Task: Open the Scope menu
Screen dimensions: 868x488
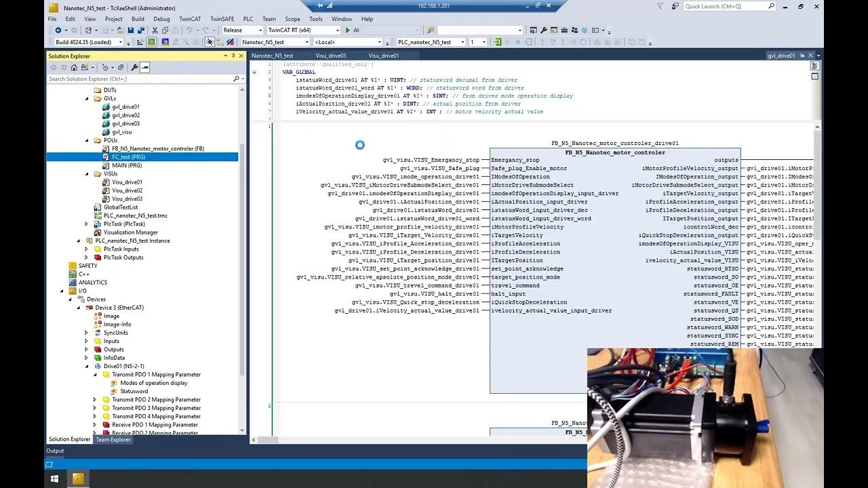Action: (292, 19)
